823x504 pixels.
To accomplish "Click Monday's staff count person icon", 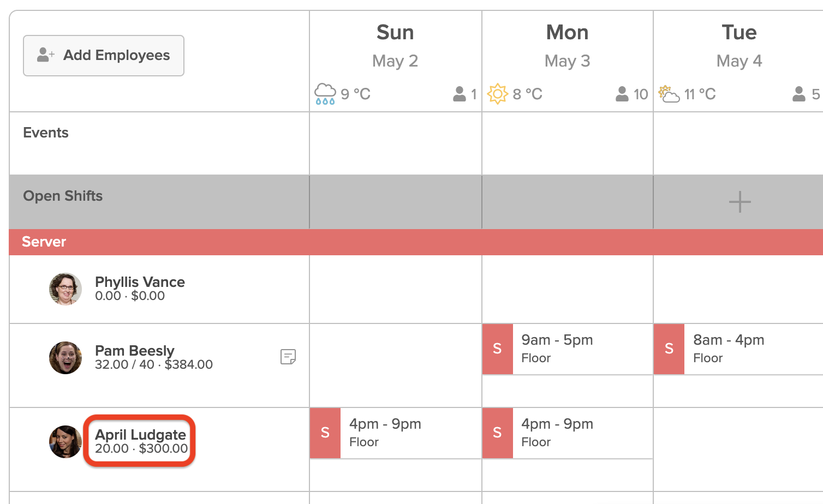I will click(622, 94).
